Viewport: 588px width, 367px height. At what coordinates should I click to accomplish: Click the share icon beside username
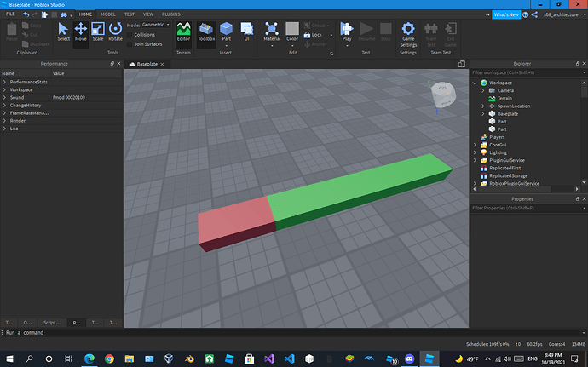(x=535, y=14)
